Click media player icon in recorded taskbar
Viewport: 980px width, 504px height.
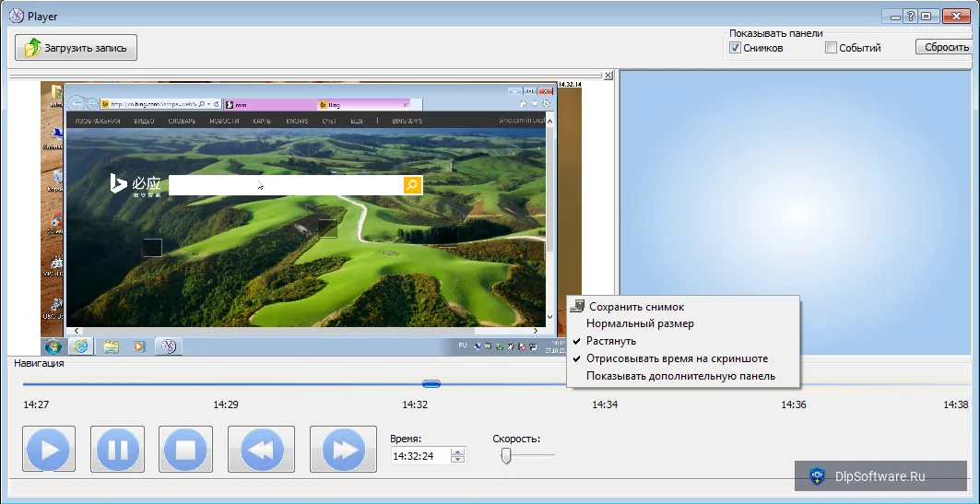tap(139, 346)
